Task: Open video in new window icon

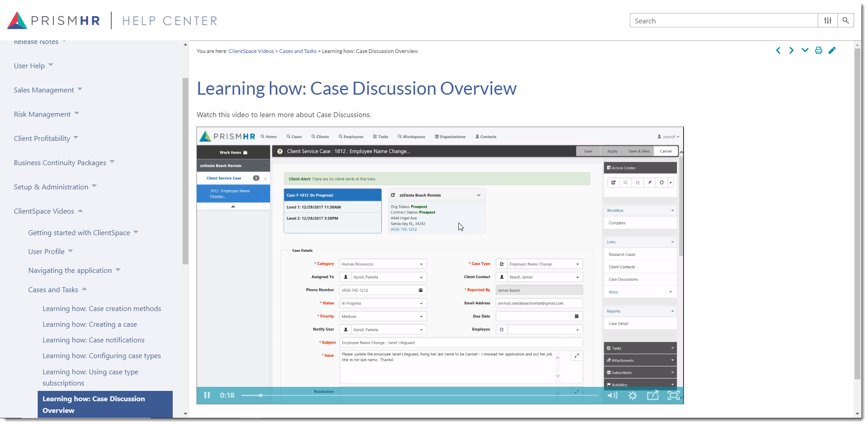Action: tap(653, 395)
